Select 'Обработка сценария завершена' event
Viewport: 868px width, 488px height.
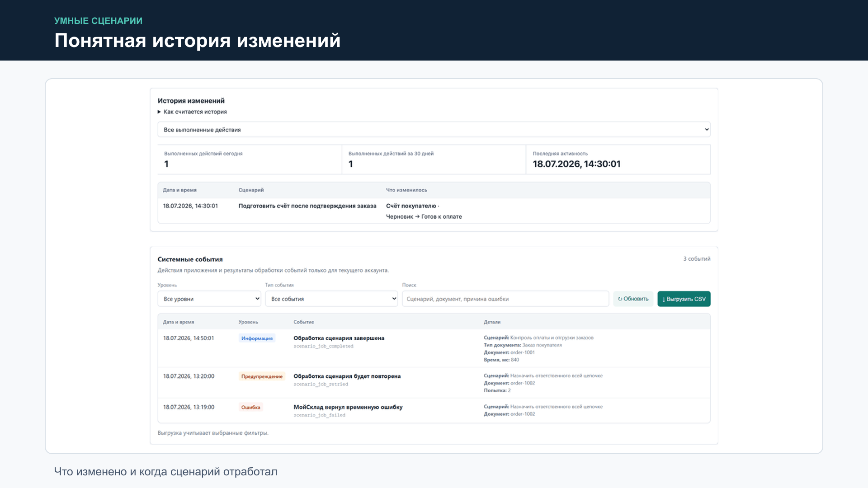339,338
